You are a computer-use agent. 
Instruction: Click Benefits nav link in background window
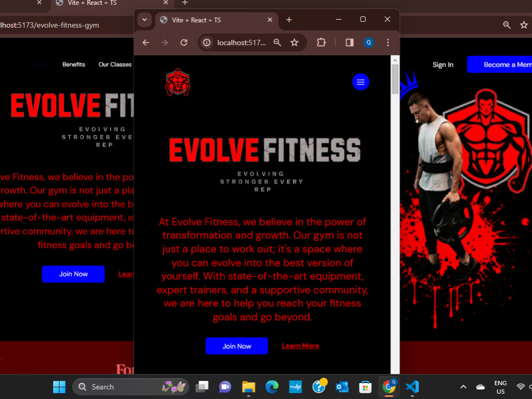click(x=73, y=64)
